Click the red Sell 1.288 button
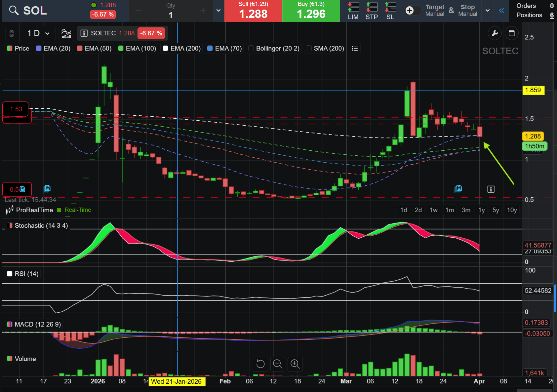Image resolution: width=557 pixels, height=392 pixels. pos(253,11)
